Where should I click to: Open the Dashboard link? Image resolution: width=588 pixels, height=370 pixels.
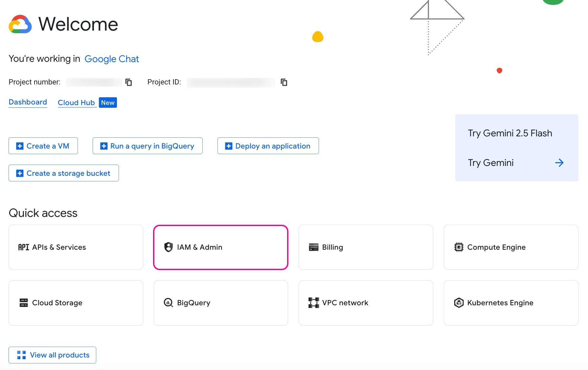point(28,102)
